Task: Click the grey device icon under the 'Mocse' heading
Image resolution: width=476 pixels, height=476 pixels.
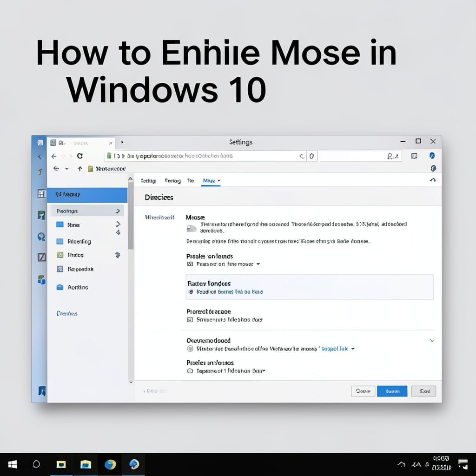Action: pos(191,229)
